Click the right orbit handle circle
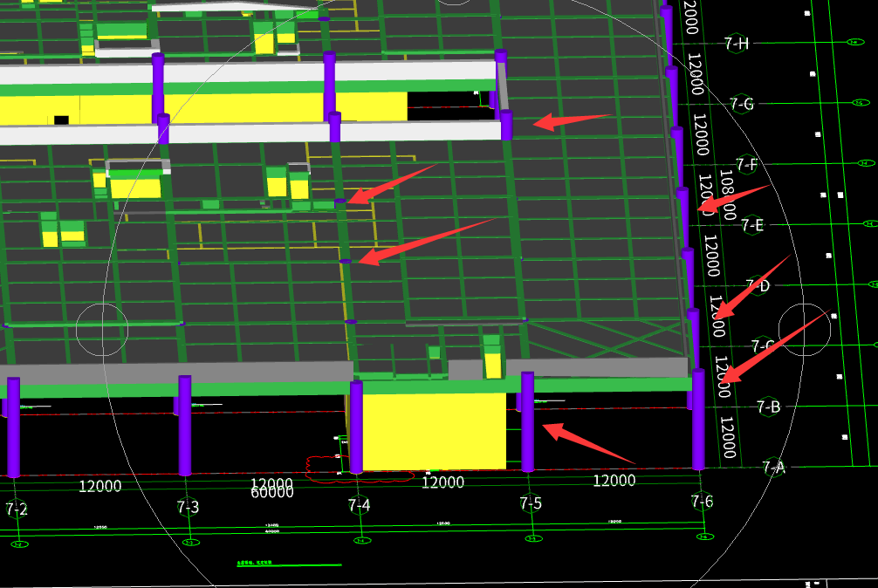 [805, 330]
